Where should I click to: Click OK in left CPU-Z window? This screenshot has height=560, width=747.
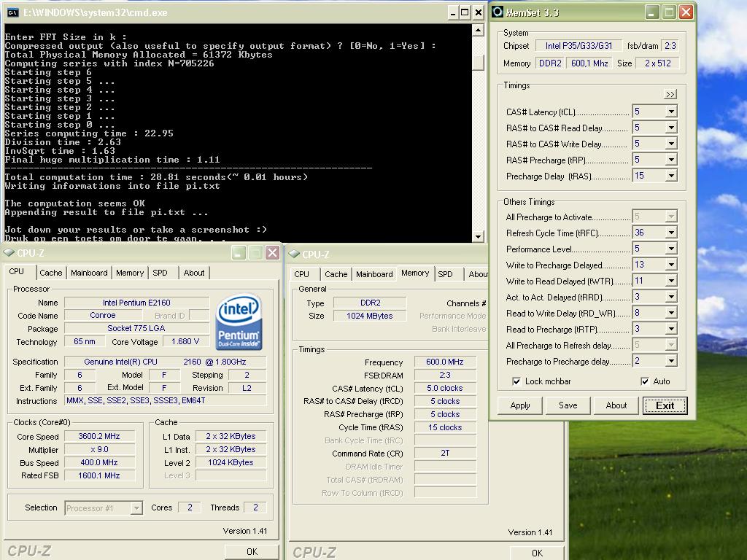coord(252,551)
